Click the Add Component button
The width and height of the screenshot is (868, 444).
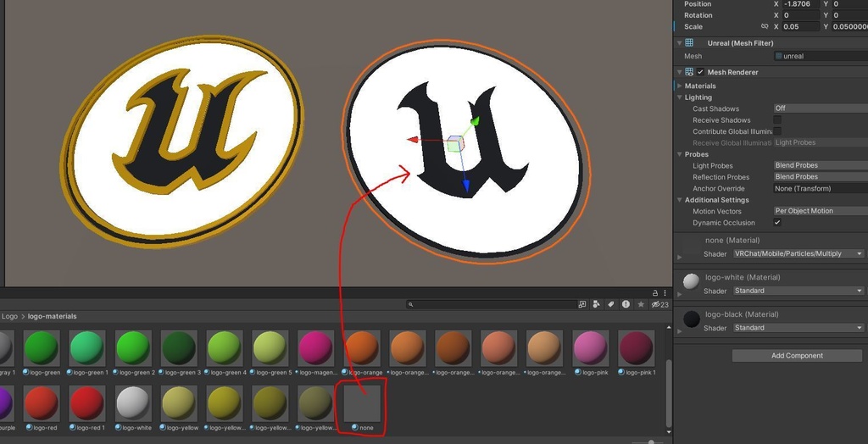pyautogui.click(x=797, y=355)
